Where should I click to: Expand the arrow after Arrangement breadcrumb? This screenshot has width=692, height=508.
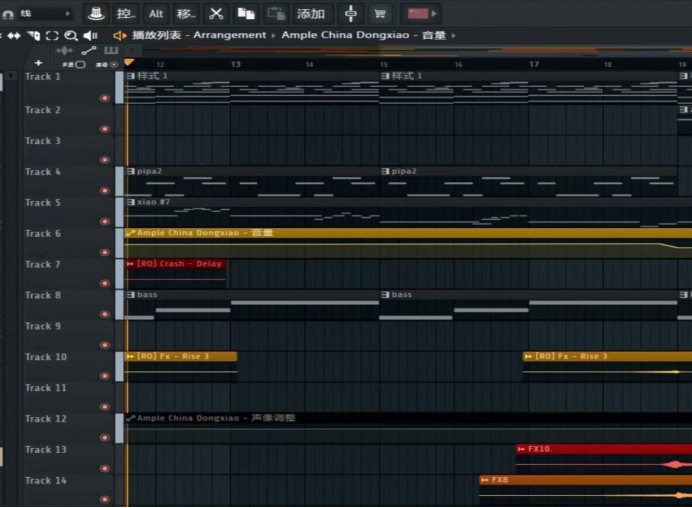click(273, 36)
